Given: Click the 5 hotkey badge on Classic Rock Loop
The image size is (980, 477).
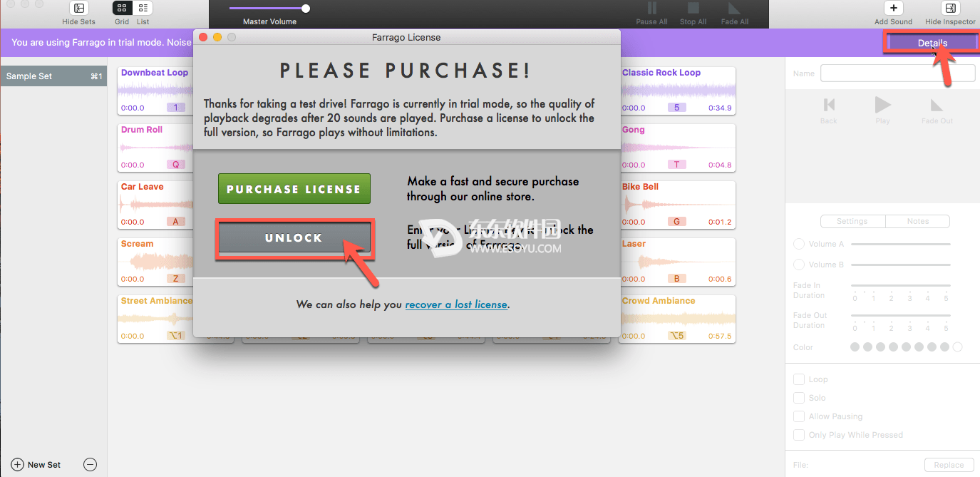Looking at the screenshot, I should pyautogui.click(x=677, y=108).
